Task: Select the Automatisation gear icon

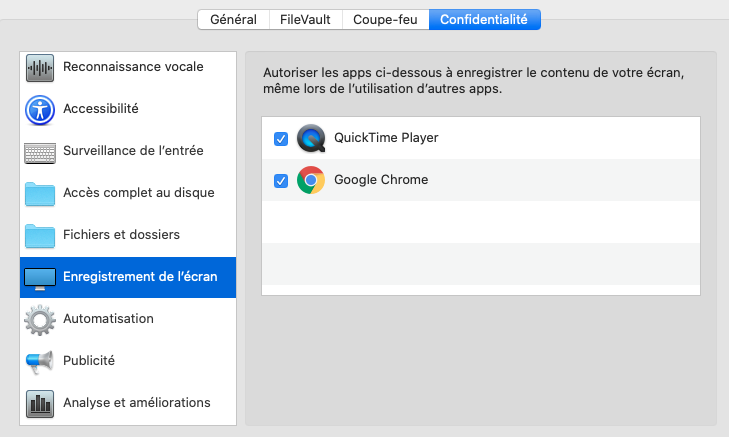Action: [40, 320]
